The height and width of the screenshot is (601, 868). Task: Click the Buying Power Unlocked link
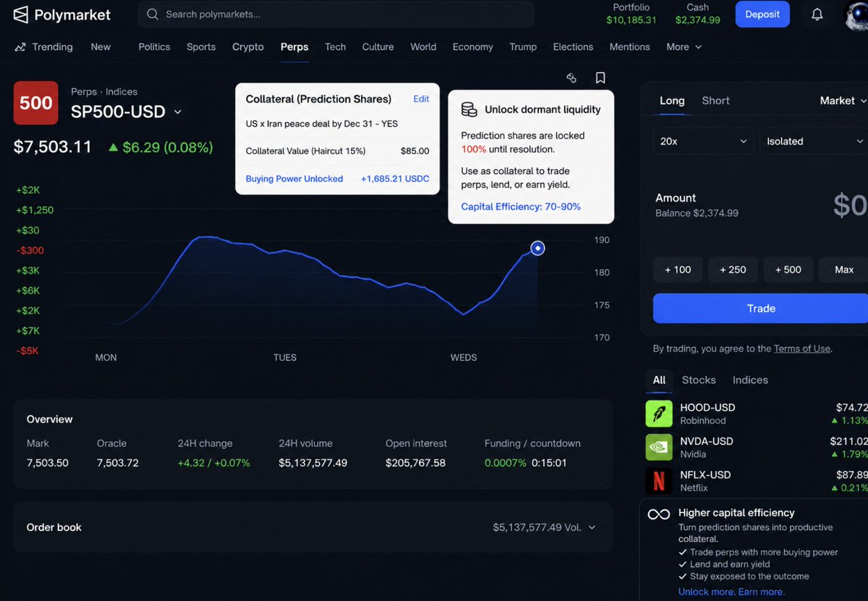tap(294, 179)
